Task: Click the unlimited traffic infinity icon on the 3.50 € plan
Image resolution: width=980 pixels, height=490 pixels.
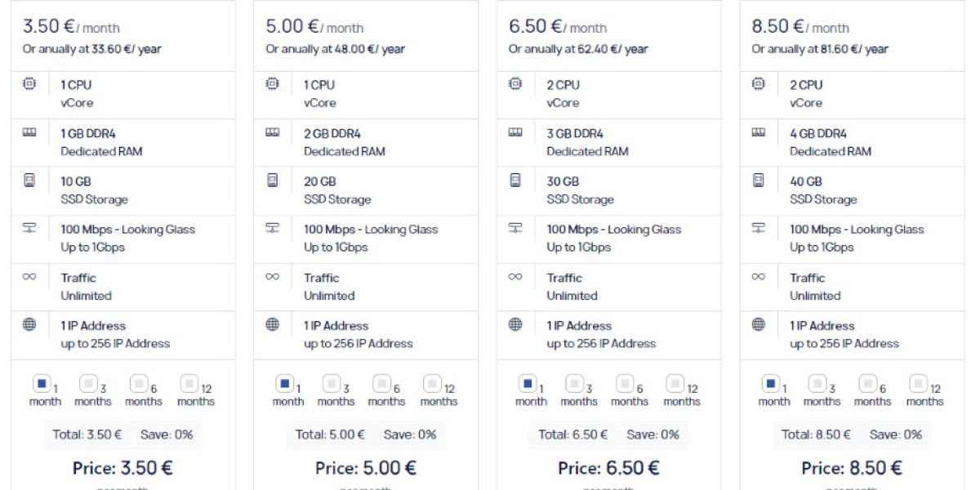Action: 30,277
